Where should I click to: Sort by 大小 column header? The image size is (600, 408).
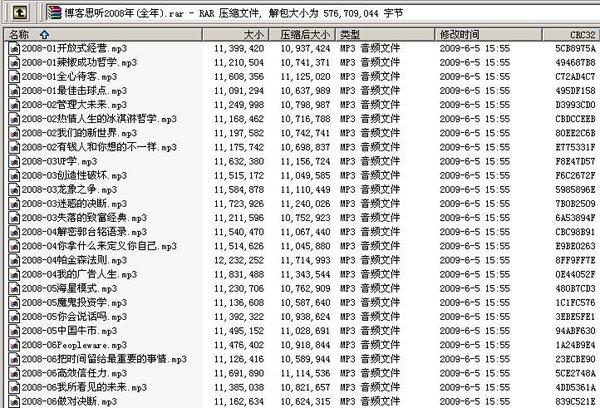pyautogui.click(x=235, y=34)
